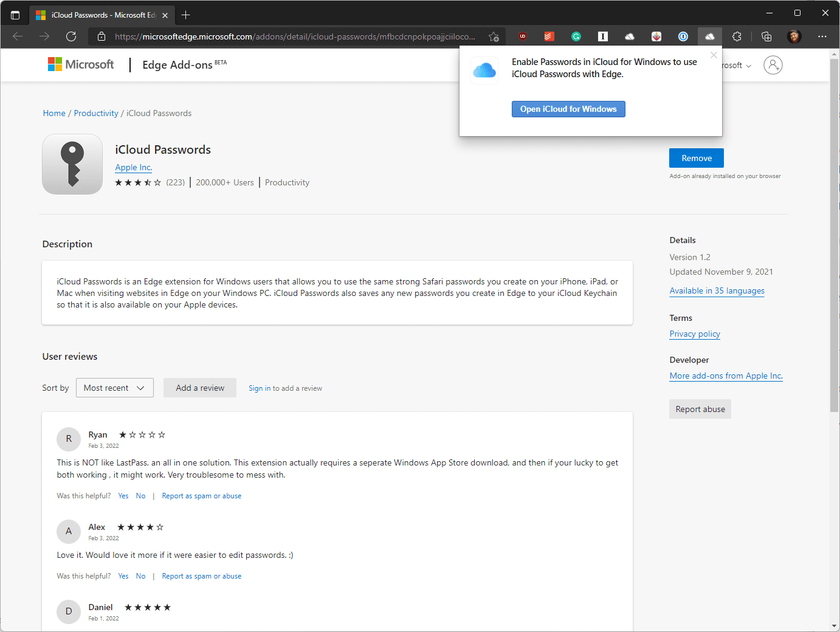
Task: Open the Instapaper extension icon
Action: [603, 36]
